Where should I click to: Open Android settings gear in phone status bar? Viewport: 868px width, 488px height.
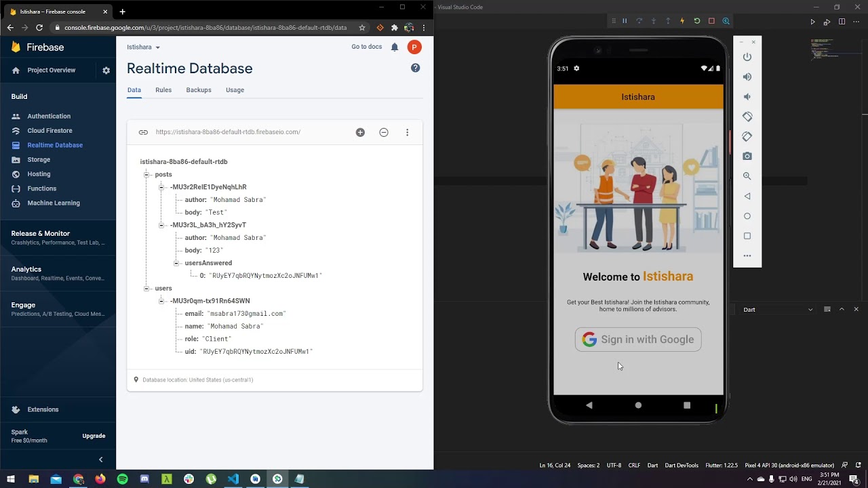click(x=576, y=68)
